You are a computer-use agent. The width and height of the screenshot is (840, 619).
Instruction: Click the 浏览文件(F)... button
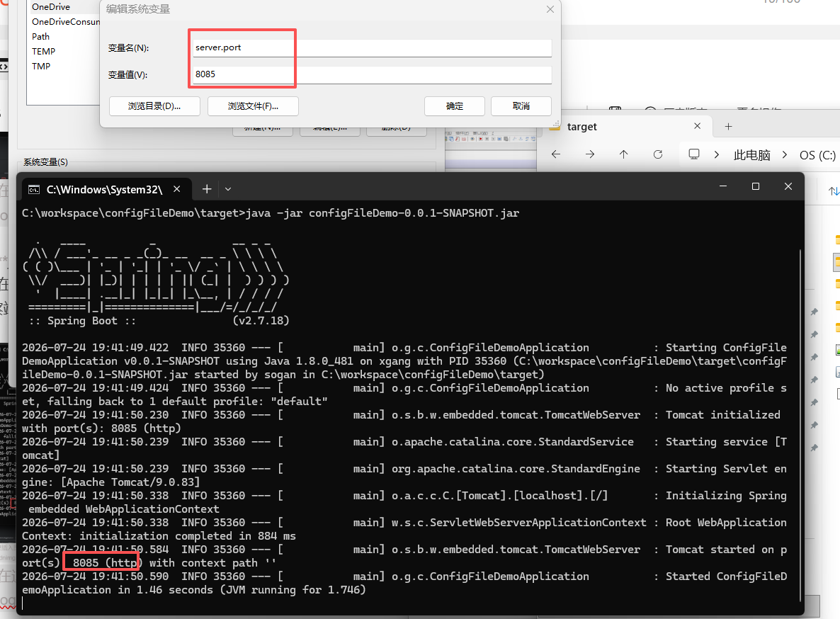pyautogui.click(x=253, y=106)
